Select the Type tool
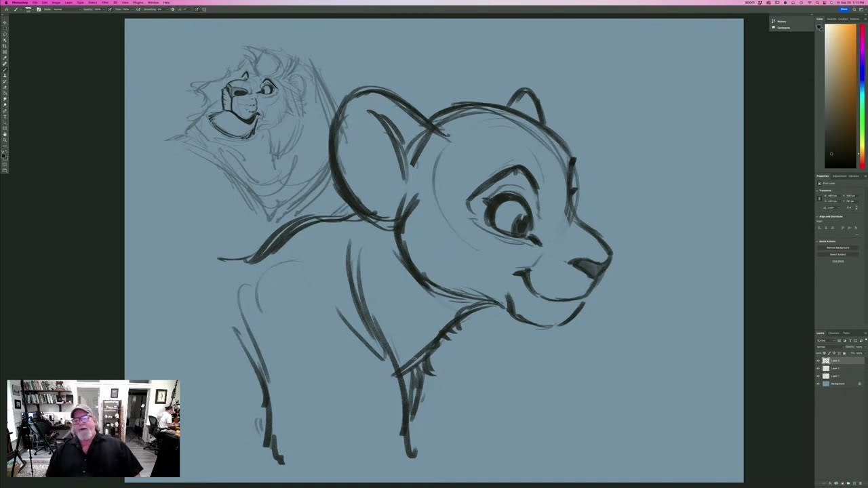This screenshot has height=488, width=868. click(5, 117)
